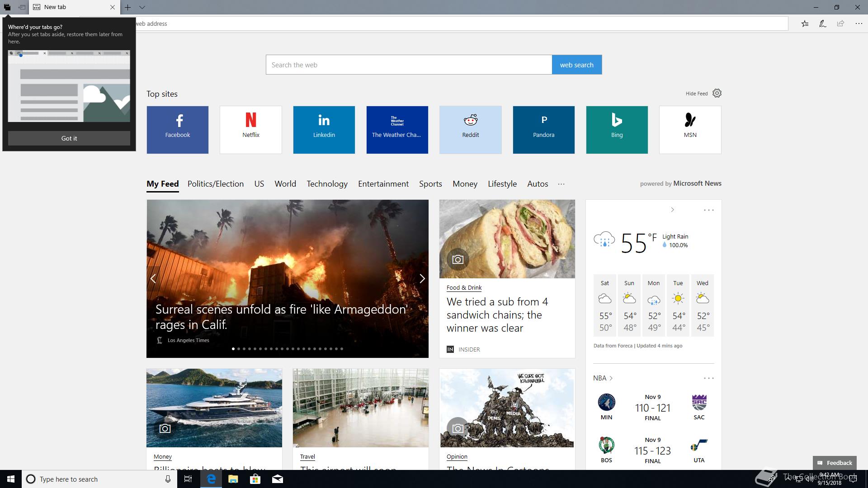The image size is (868, 488).
Task: Open the Opinion cartoon thumbnail
Action: [x=507, y=408]
